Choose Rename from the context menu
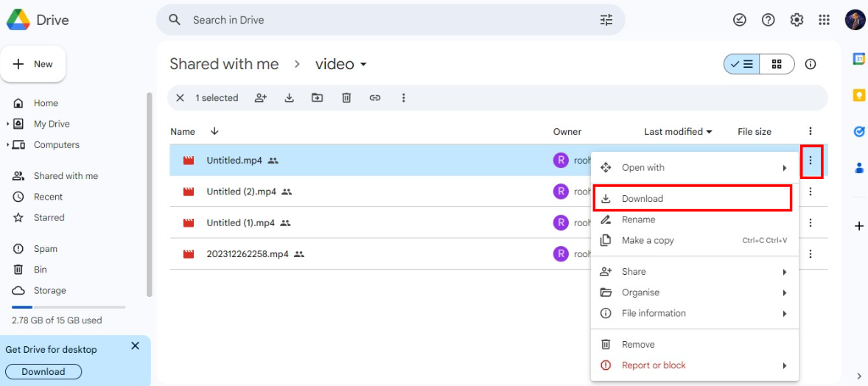 (x=638, y=220)
